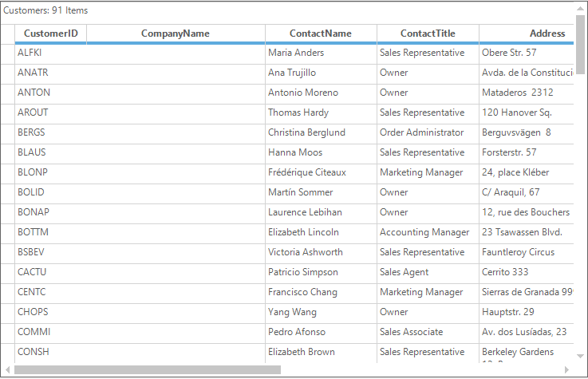The width and height of the screenshot is (588, 379).
Task: Sort by the CustomerID column header
Action: (x=50, y=34)
